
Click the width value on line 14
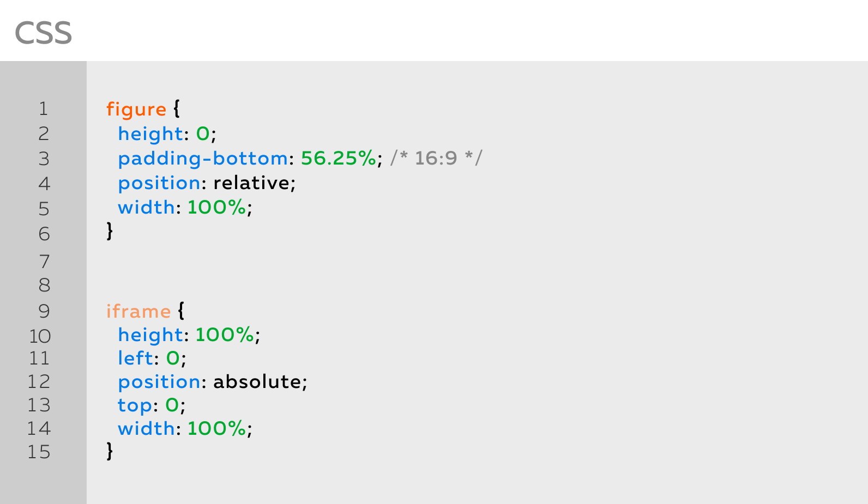[x=216, y=428]
